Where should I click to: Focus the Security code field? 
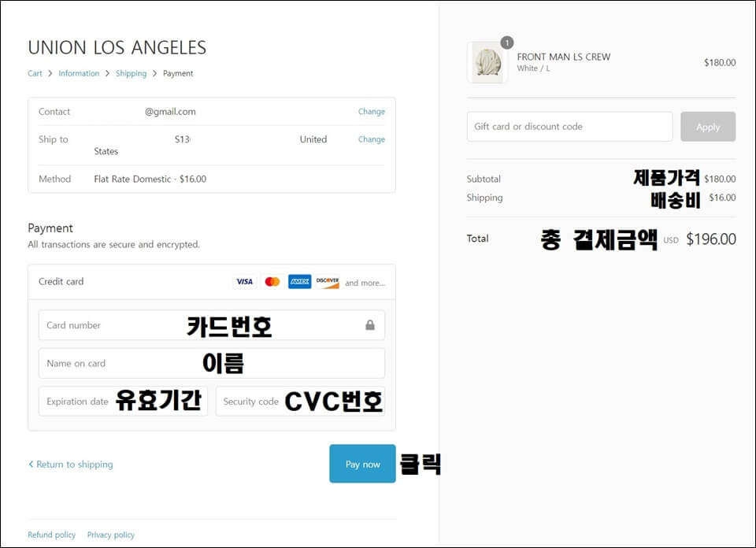click(300, 401)
